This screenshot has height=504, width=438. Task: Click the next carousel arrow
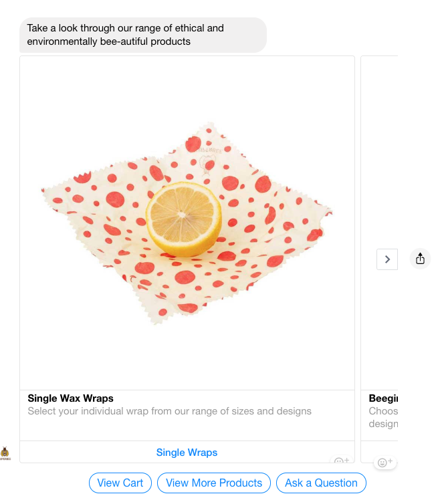(x=387, y=259)
